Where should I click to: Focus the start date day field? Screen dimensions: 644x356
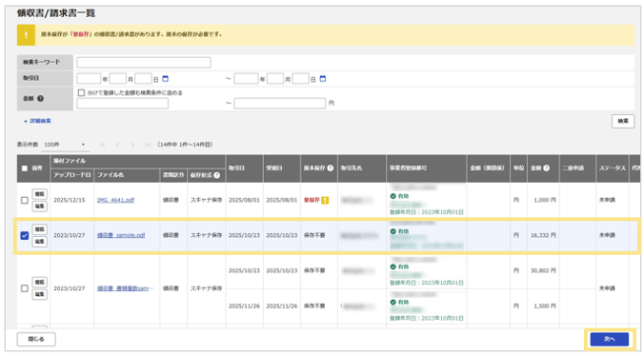pyautogui.click(x=143, y=79)
